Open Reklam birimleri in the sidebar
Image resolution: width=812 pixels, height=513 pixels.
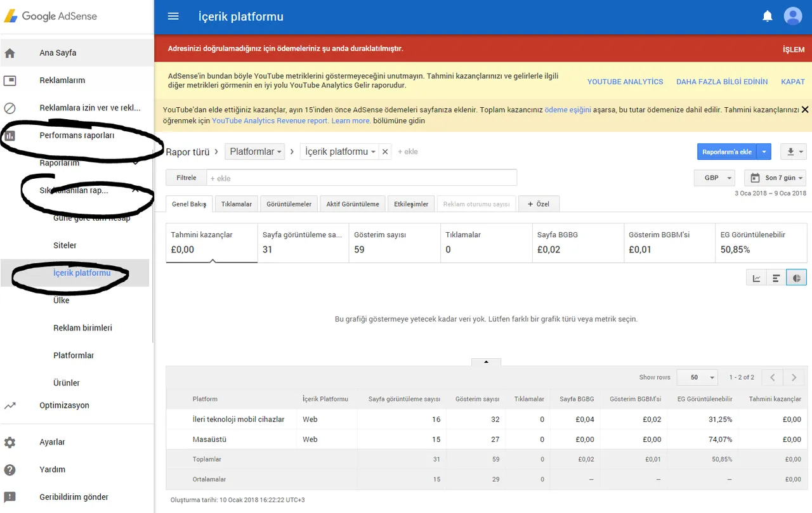(x=82, y=328)
